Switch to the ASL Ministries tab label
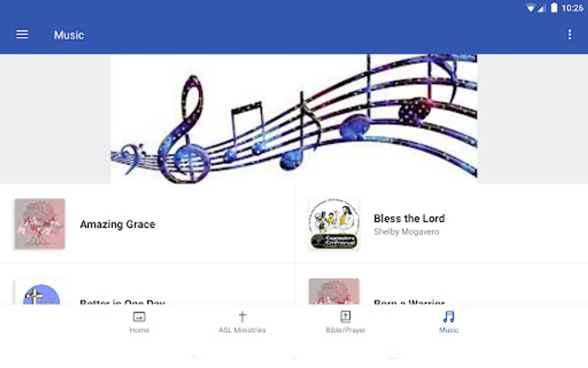This screenshot has height=368, width=588. point(242,330)
